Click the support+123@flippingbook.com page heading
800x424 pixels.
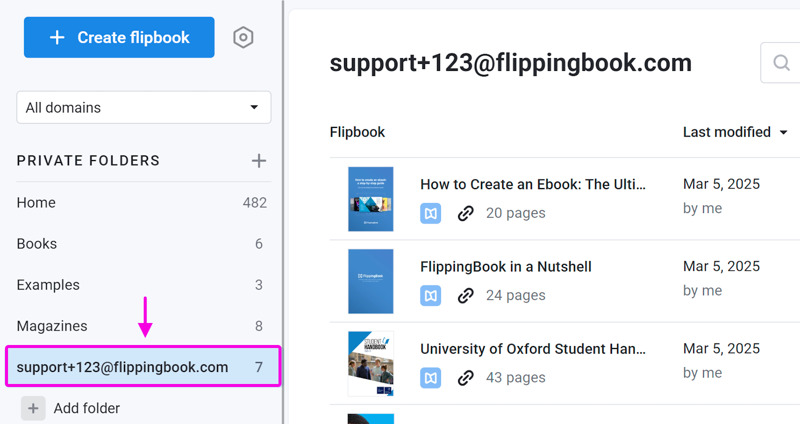(x=511, y=63)
